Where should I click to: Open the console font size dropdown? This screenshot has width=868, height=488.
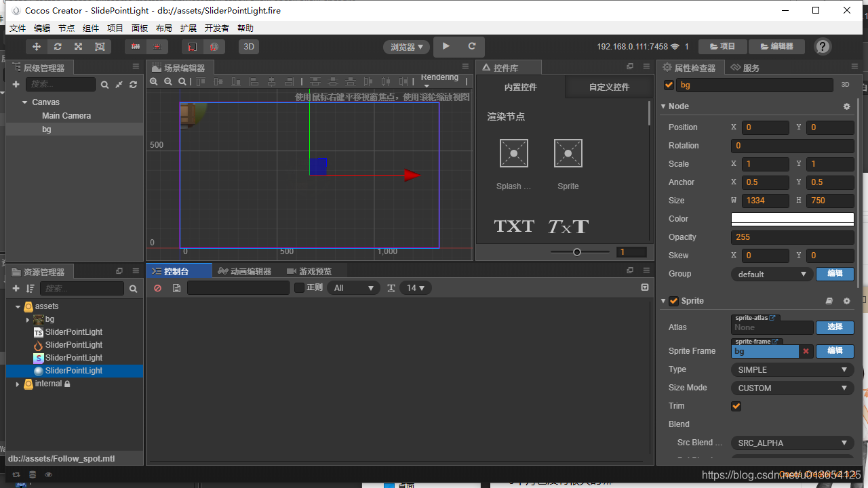(x=416, y=288)
